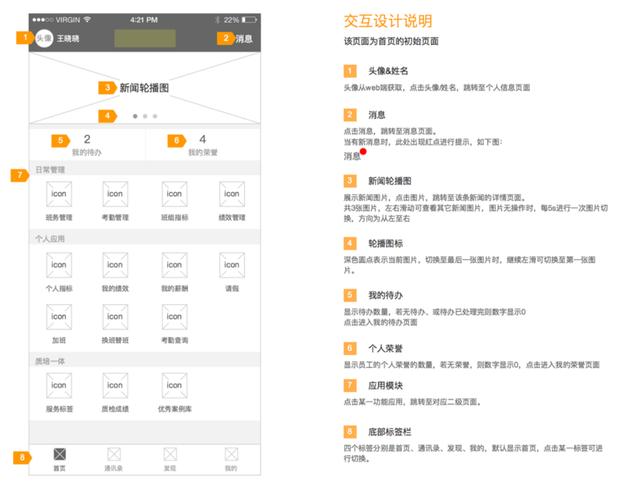Select the middle carousel indicator dot
The width and height of the screenshot is (640, 487).
point(145,116)
